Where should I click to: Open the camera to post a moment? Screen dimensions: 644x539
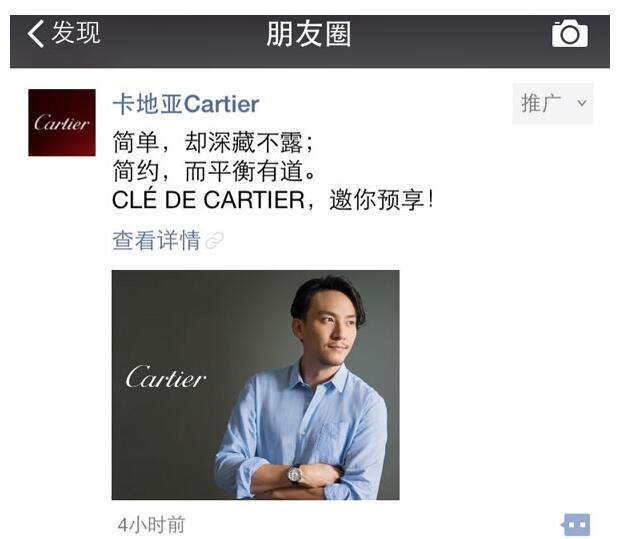coord(570,33)
